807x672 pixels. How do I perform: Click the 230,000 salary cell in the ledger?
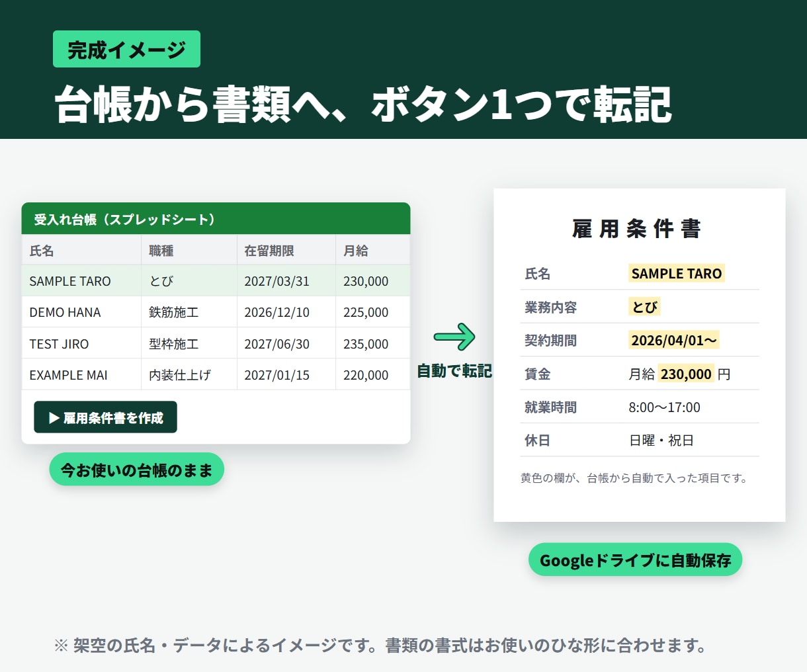coord(372,281)
